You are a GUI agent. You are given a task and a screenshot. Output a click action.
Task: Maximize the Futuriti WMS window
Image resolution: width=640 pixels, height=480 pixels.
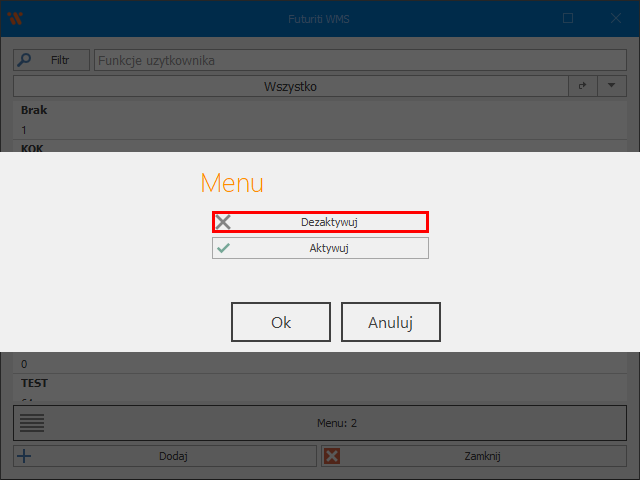pos(568,18)
